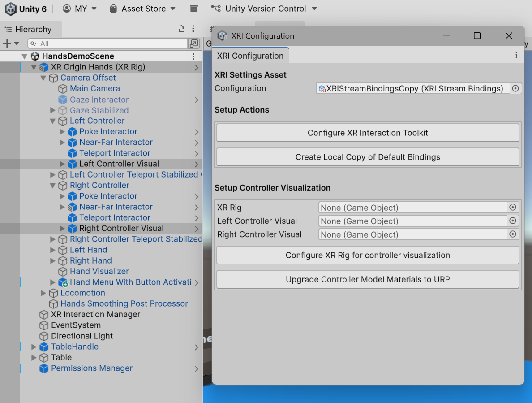Screen dimensions: 532x403
Task: Click cube icon of Left Controller's Poke Interactor
Action: point(72,132)
